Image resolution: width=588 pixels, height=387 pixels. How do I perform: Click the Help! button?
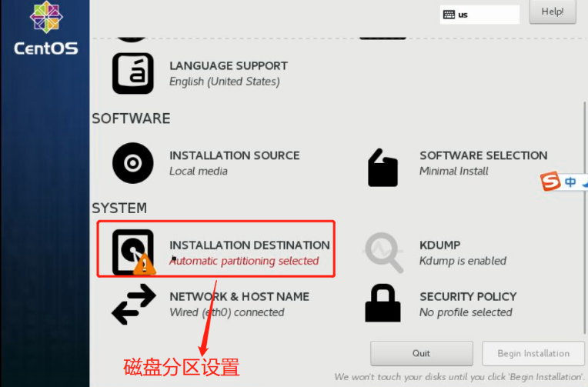click(x=553, y=12)
